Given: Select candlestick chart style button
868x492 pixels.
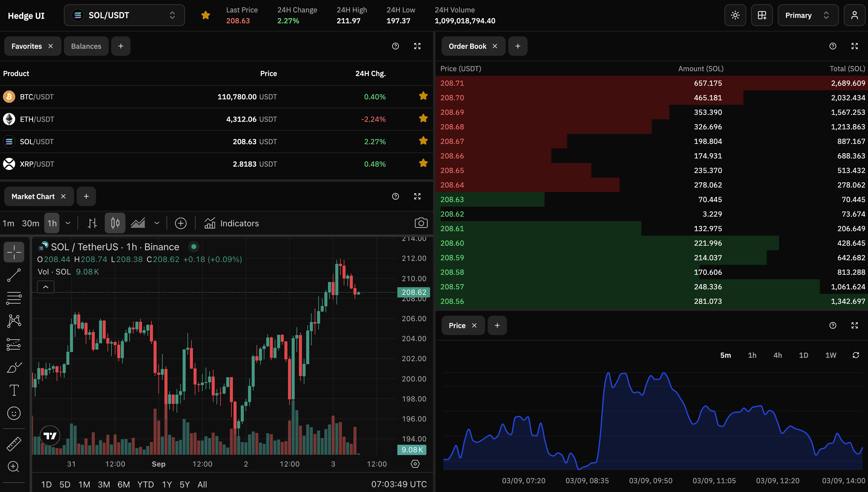Looking at the screenshot, I should [115, 223].
